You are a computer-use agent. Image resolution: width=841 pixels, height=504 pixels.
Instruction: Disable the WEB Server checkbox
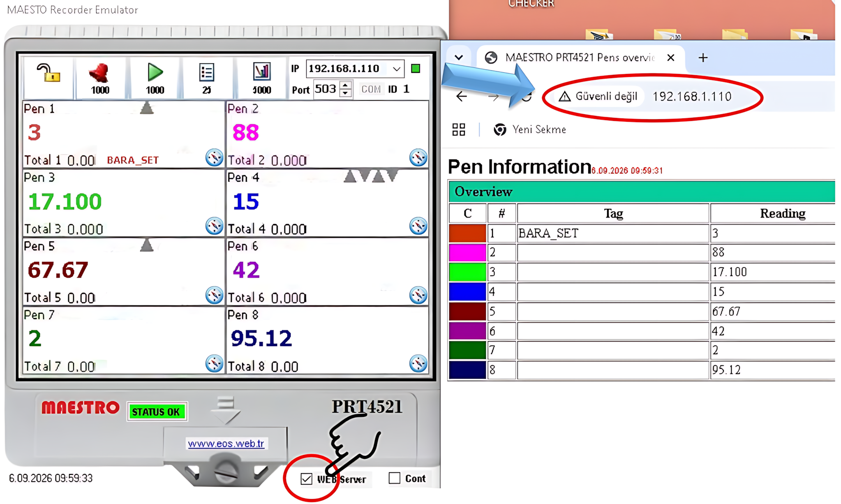pyautogui.click(x=306, y=479)
